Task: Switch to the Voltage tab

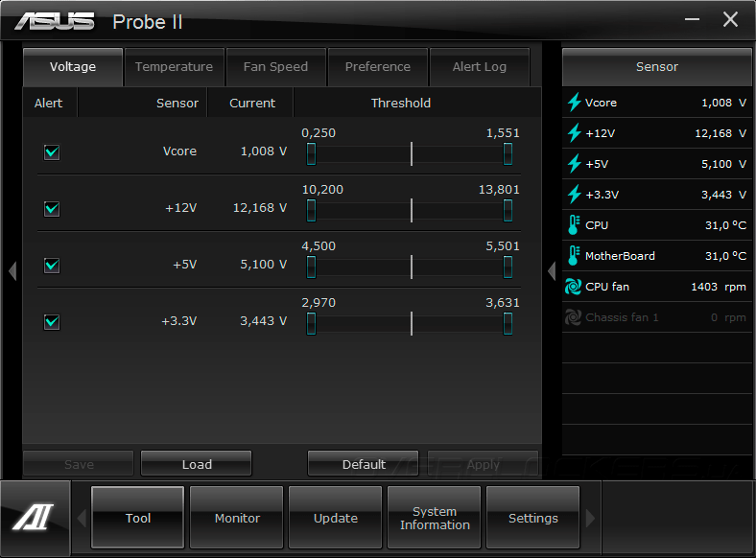Action: [73, 67]
